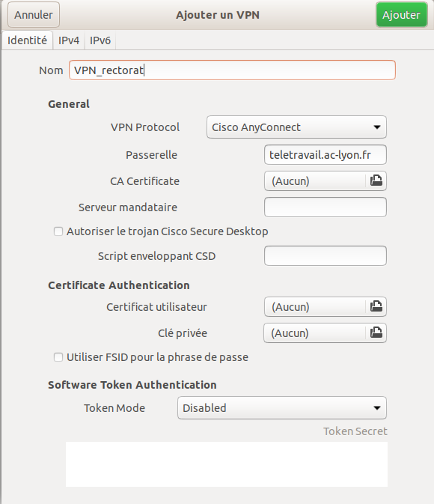Switch to the IPv4 tab
Screen dimensions: 434x504
point(69,40)
